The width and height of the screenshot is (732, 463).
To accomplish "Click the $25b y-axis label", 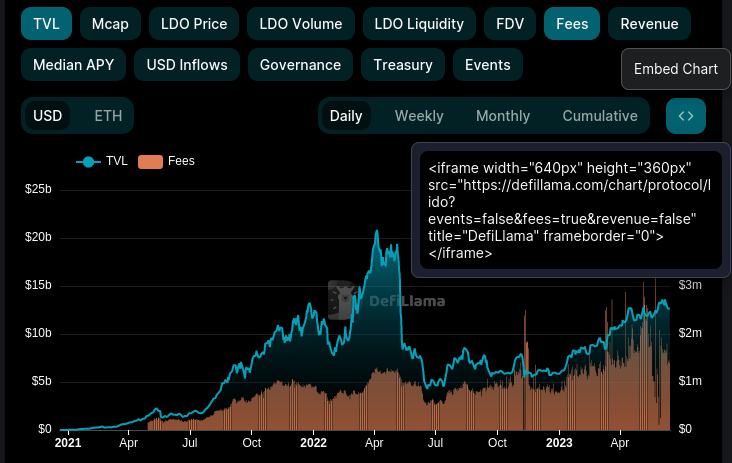I will tap(38, 189).
